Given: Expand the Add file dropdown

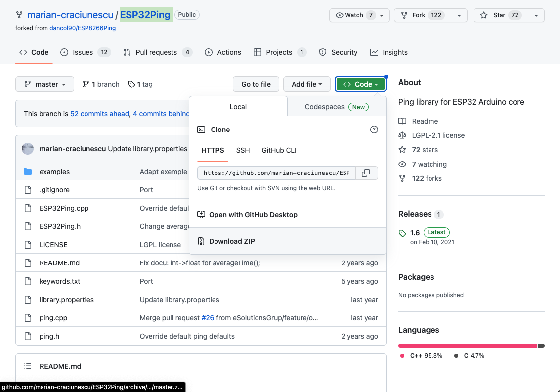Looking at the screenshot, I should pos(307,84).
